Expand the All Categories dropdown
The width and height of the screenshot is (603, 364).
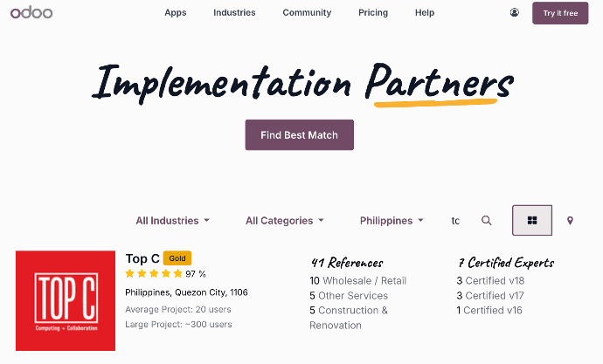pyautogui.click(x=284, y=221)
